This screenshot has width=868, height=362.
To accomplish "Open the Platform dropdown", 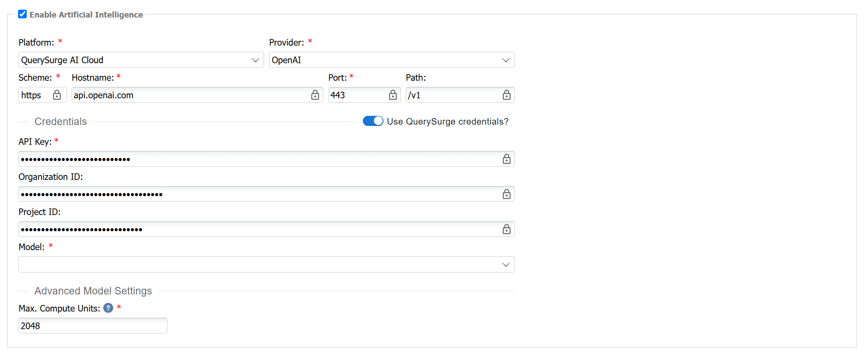I will coord(141,60).
